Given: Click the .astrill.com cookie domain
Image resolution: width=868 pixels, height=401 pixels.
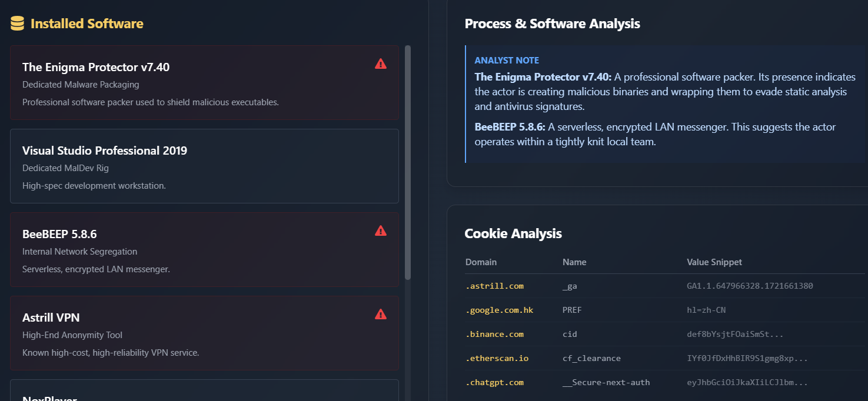Looking at the screenshot, I should (494, 286).
